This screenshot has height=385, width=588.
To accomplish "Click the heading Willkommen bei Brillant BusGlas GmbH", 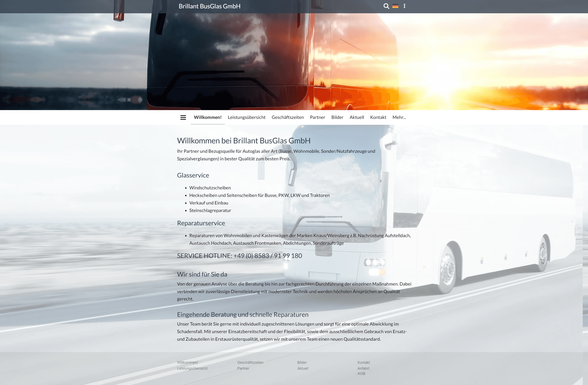I will (244, 141).
